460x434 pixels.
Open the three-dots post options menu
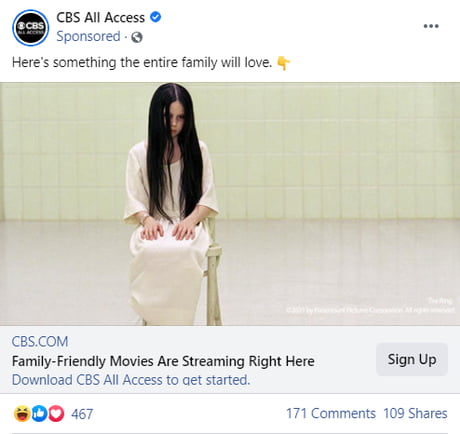(431, 26)
